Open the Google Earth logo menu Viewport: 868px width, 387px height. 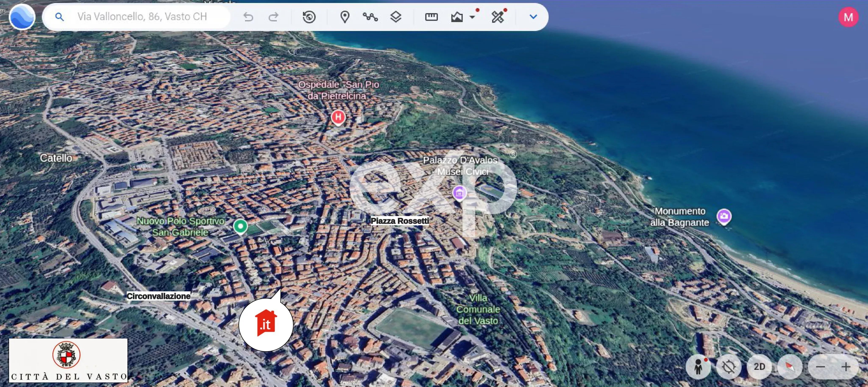tap(22, 17)
